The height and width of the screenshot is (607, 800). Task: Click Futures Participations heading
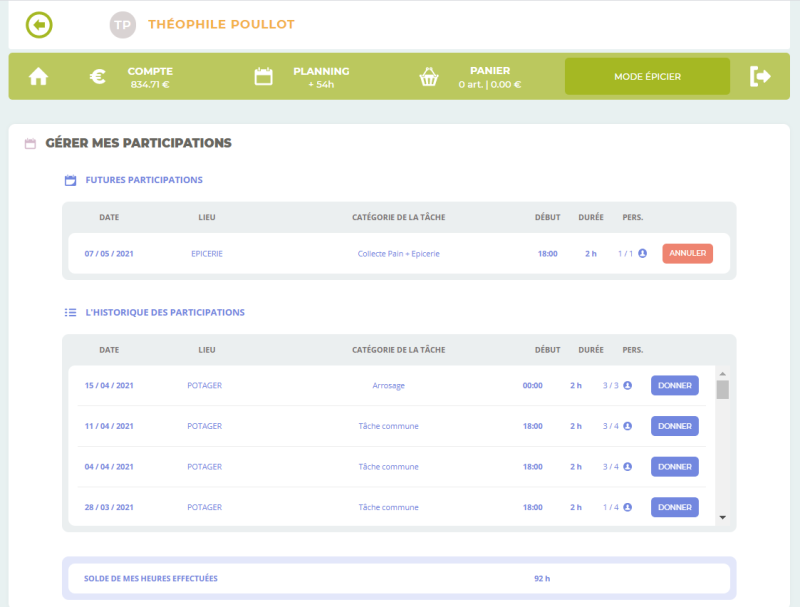(x=144, y=180)
